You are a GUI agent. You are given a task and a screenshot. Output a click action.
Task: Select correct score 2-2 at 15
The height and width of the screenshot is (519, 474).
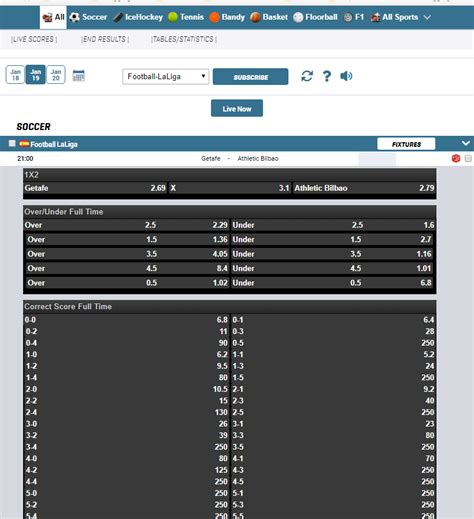coord(126,401)
